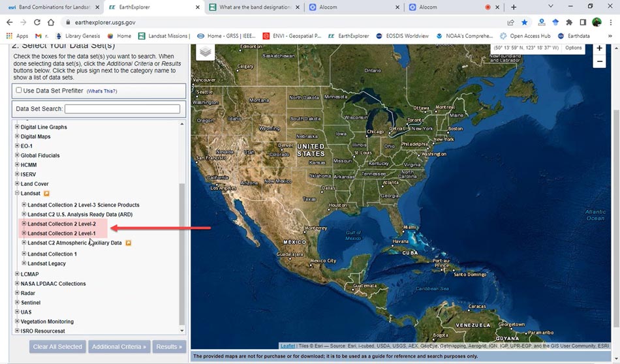The height and width of the screenshot is (364, 620).
Task: Open the Chrome three-dot menu
Action: (611, 23)
